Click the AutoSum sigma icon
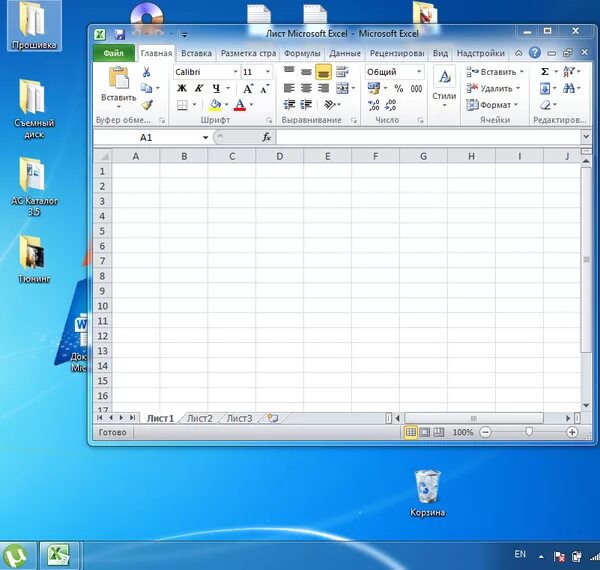This screenshot has width=600, height=570. tap(545, 72)
